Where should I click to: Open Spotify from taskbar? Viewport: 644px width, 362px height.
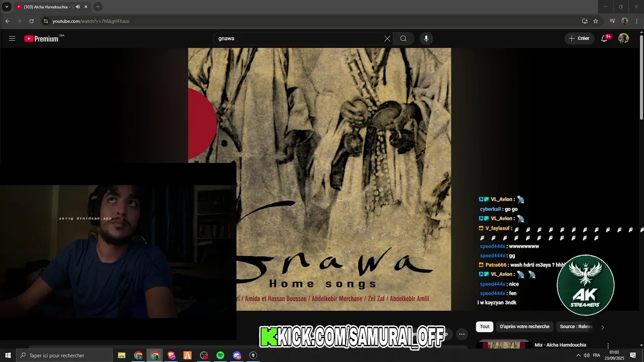pos(220,355)
